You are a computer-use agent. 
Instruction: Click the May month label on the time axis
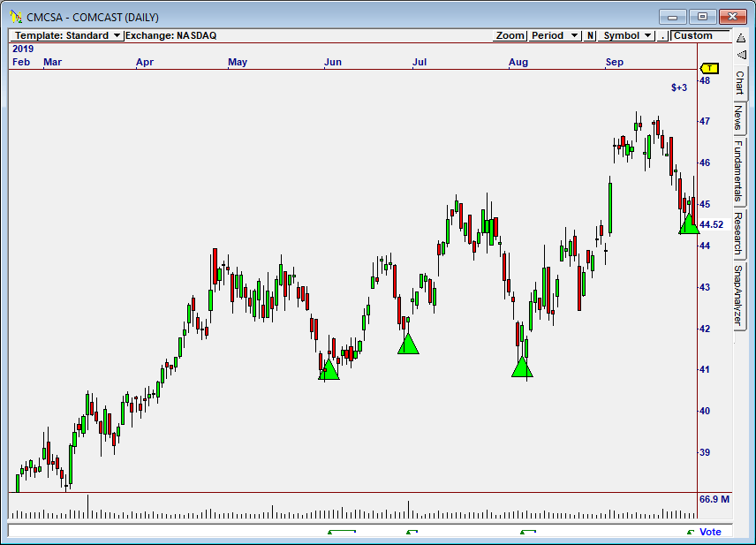tap(238, 62)
